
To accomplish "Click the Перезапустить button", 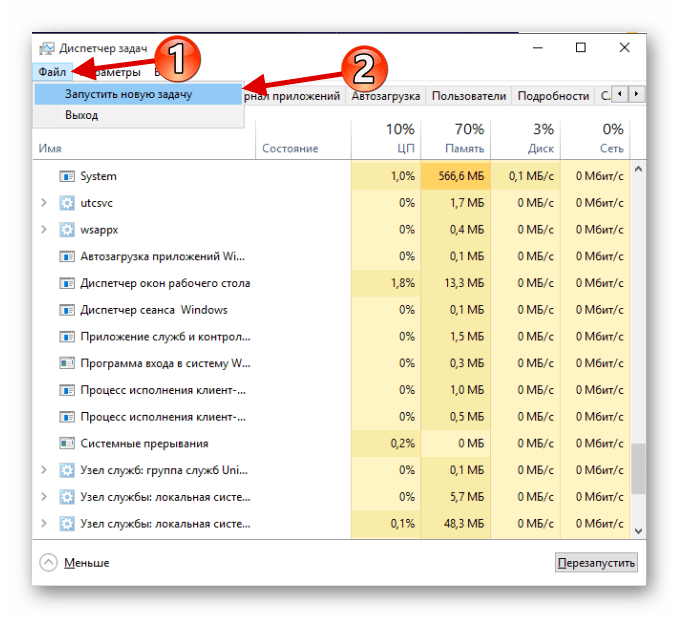I will pos(596,563).
